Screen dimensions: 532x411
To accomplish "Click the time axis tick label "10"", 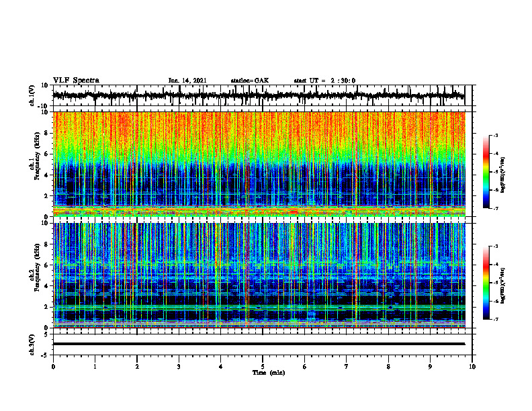I will pyautogui.click(x=472, y=367).
